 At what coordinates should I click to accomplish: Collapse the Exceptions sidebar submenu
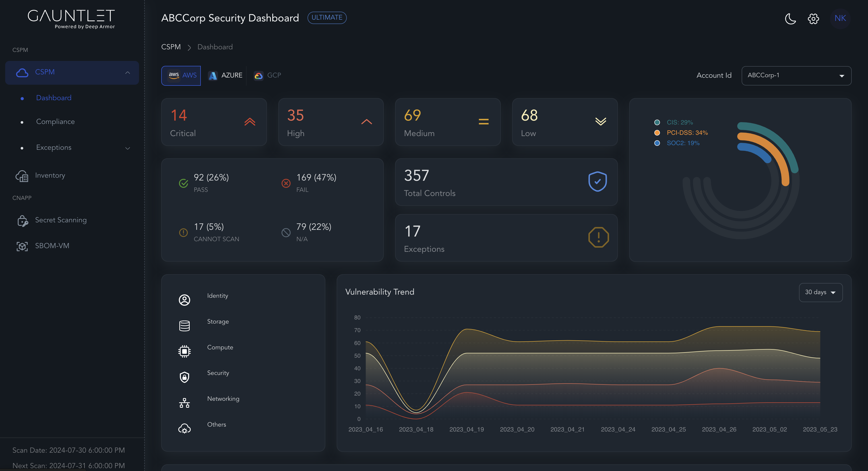(x=127, y=148)
